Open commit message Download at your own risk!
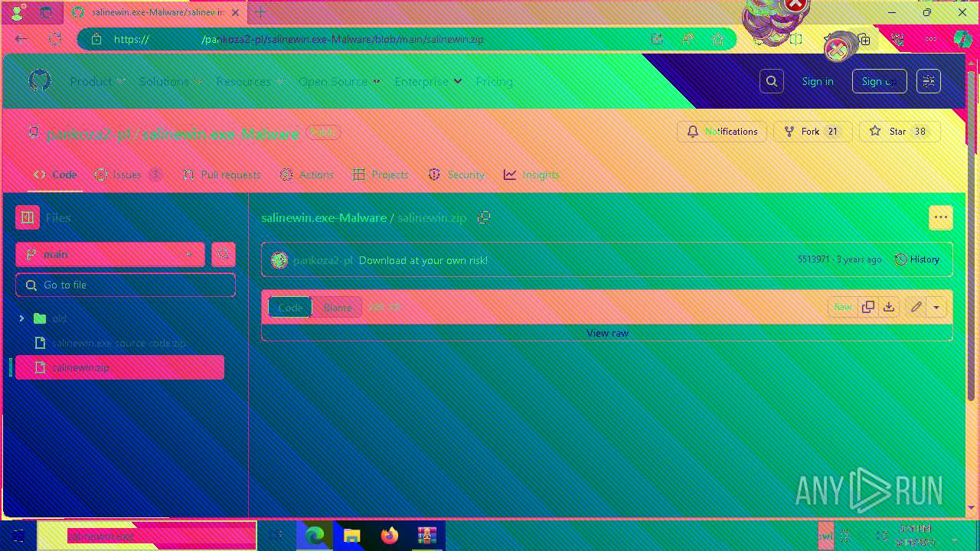 pyautogui.click(x=423, y=260)
